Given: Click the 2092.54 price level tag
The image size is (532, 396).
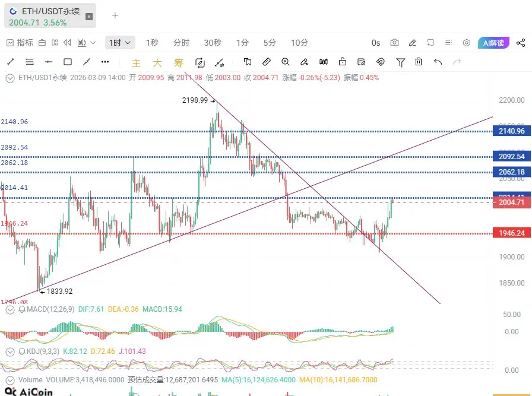Looking at the screenshot, I should pos(512,156).
